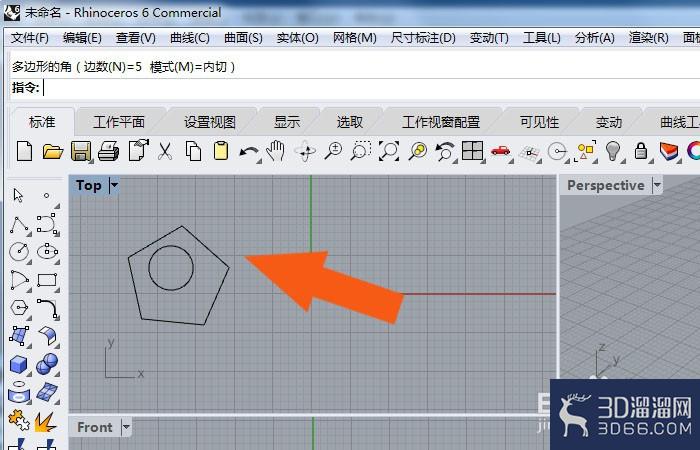Screen dimensions: 700x450
Task: Click the Print icon
Action: point(108,151)
